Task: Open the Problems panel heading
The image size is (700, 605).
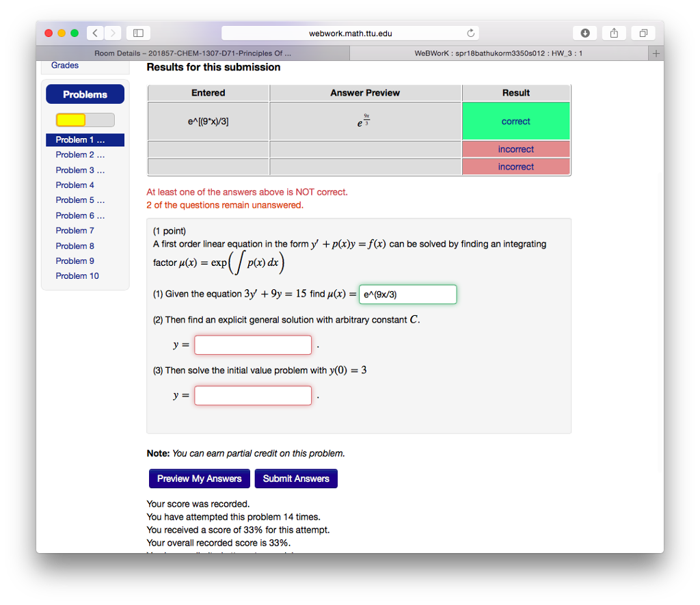Action: click(x=85, y=94)
